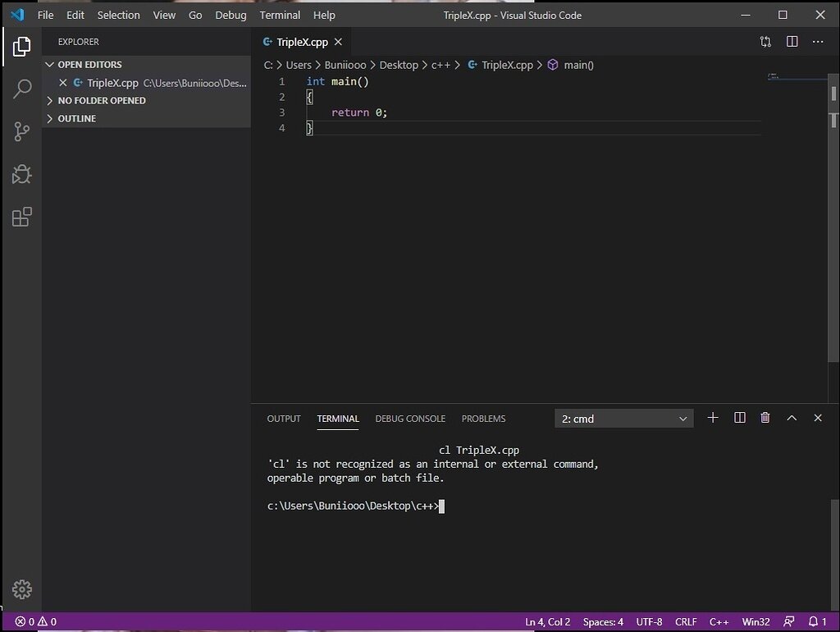
Task: Open the Extensions view
Action: [x=22, y=217]
